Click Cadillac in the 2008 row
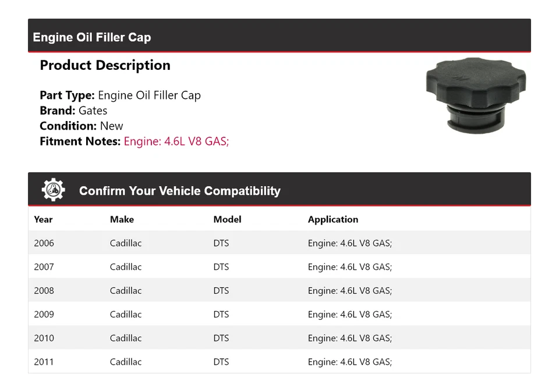Screen dimensions: 559x392 click(x=125, y=291)
